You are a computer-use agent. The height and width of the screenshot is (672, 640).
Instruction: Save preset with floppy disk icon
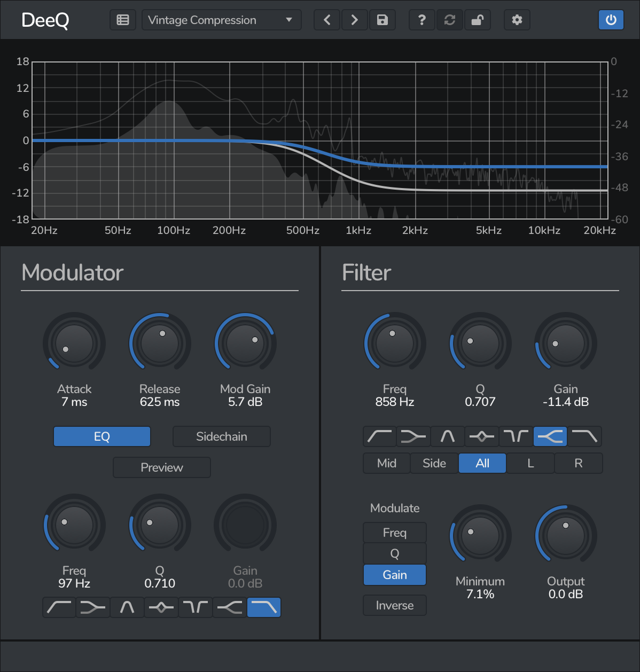tap(383, 20)
